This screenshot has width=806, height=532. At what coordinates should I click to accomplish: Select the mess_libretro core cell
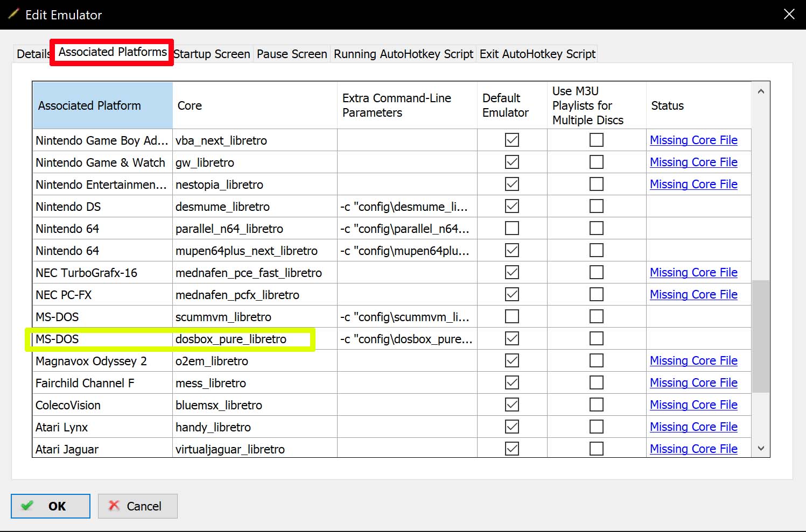(x=255, y=383)
